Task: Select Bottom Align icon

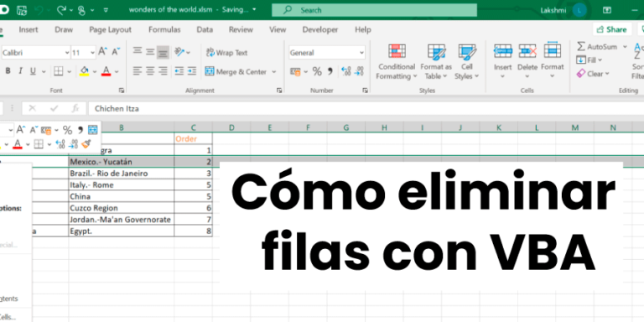Action: [x=163, y=52]
